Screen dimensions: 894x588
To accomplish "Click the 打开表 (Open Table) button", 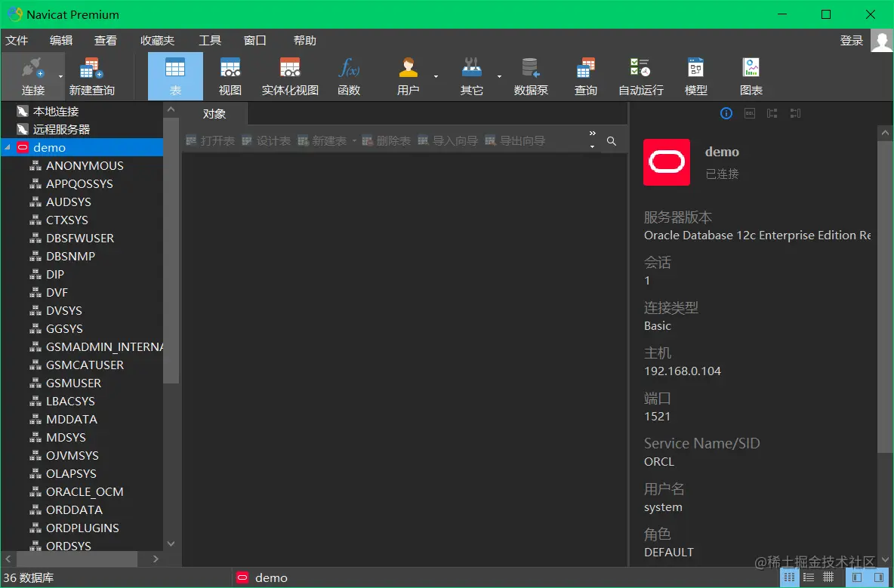I will (x=211, y=140).
